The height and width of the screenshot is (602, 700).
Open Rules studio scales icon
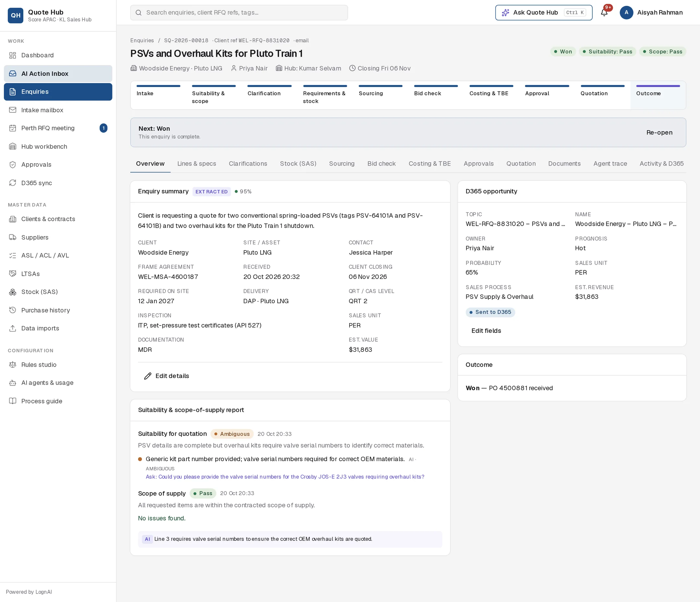[x=13, y=365]
